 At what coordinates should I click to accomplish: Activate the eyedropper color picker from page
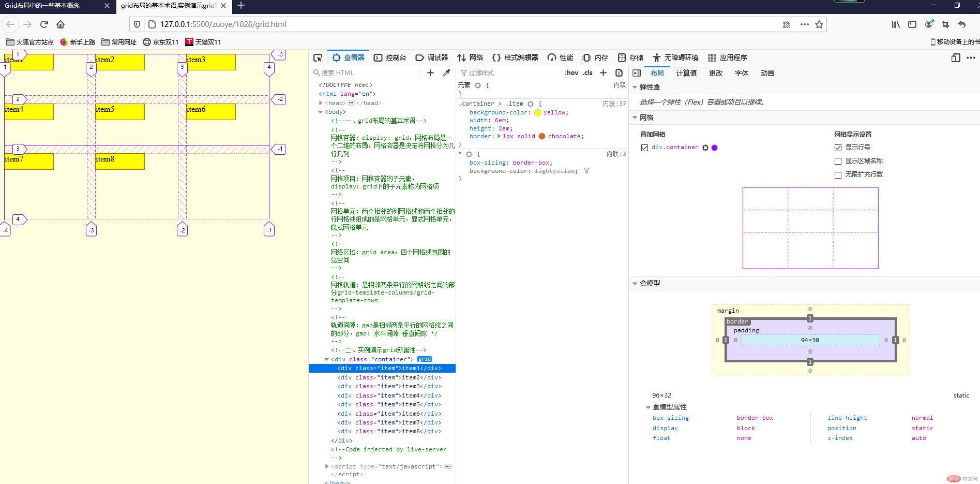pyautogui.click(x=446, y=73)
